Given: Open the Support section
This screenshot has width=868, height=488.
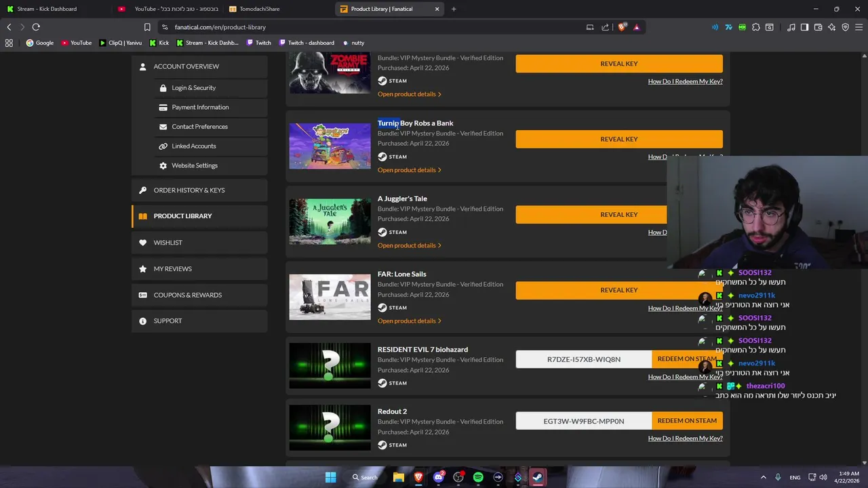Looking at the screenshot, I should pos(199,321).
